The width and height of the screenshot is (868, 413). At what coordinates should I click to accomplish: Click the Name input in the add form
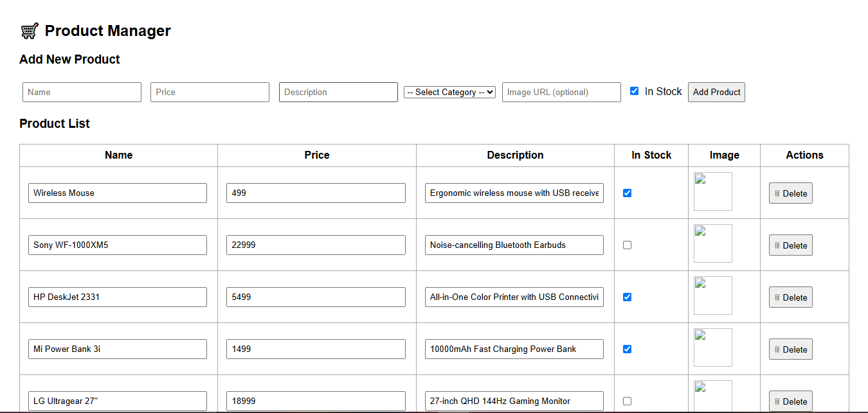click(x=82, y=92)
